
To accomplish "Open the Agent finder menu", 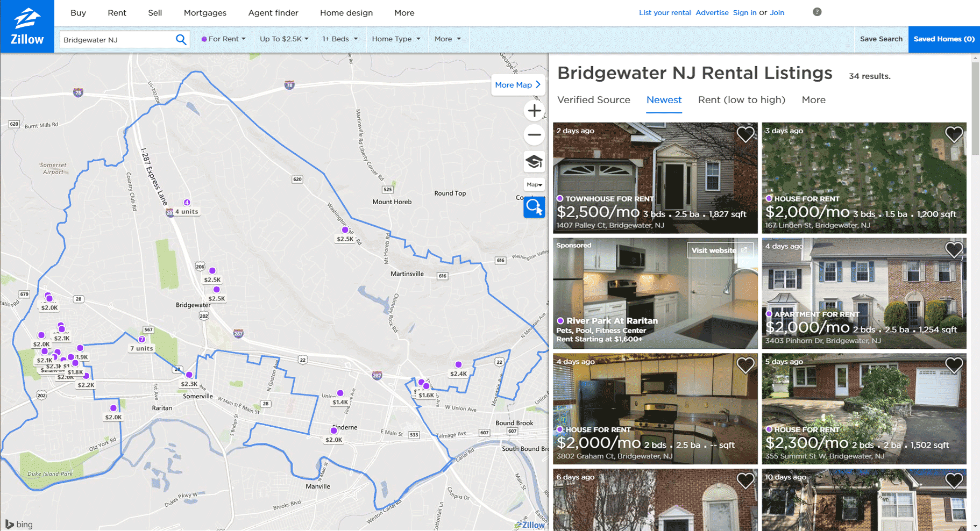I will [273, 13].
